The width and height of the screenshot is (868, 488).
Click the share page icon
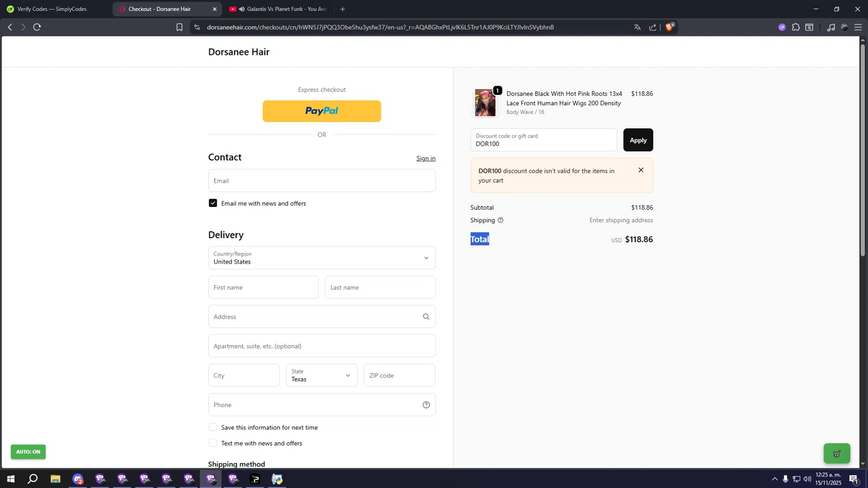coord(653,27)
